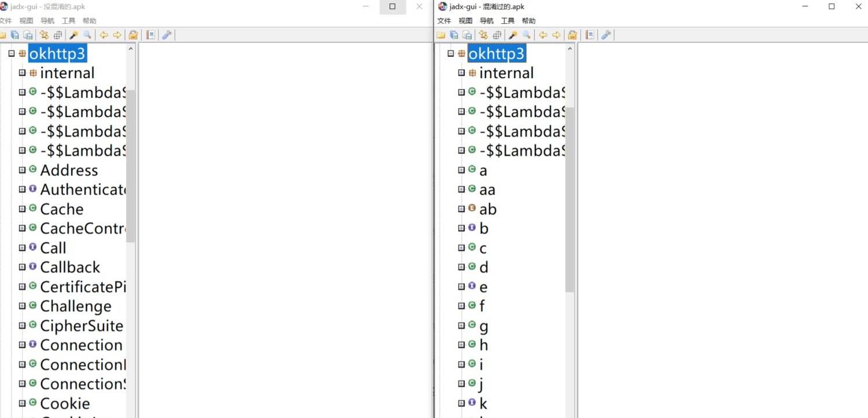The width and height of the screenshot is (868, 418).
Task: Open 工具 menu in 混淆过的.apk window
Action: (x=507, y=21)
